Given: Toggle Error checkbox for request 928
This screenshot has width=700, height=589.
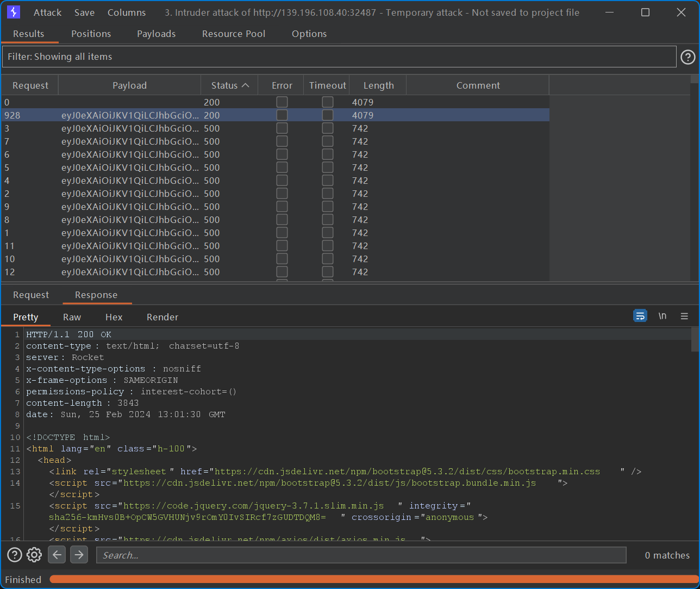Looking at the screenshot, I should pyautogui.click(x=282, y=115).
